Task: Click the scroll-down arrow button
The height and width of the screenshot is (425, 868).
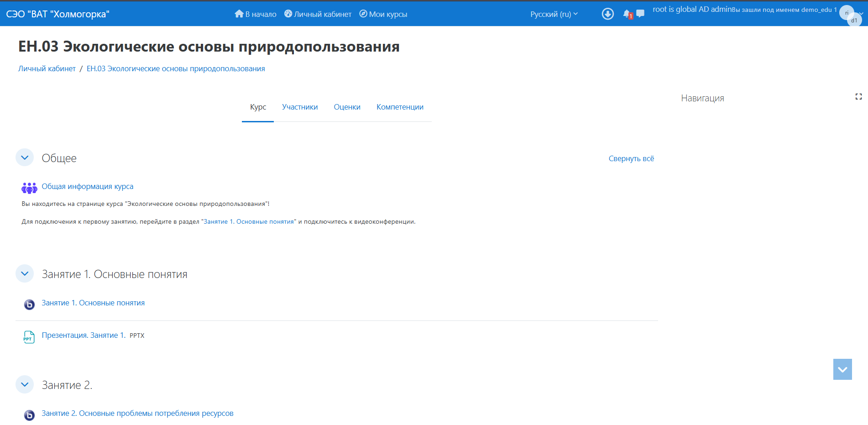Action: [x=842, y=369]
